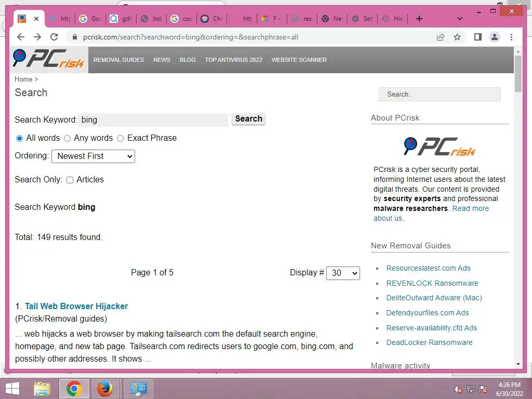Image resolution: width=532 pixels, height=399 pixels.
Task: Click the PCrisk logo in the header
Action: [x=48, y=59]
